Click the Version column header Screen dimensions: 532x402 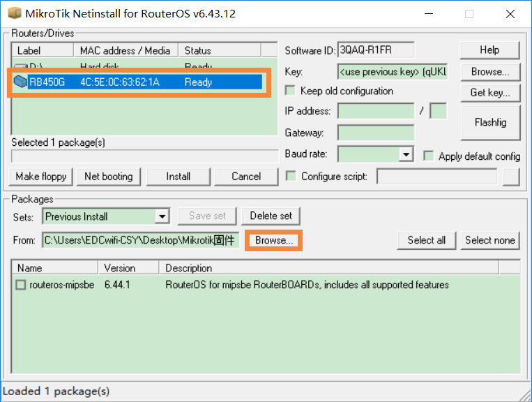pos(128,268)
